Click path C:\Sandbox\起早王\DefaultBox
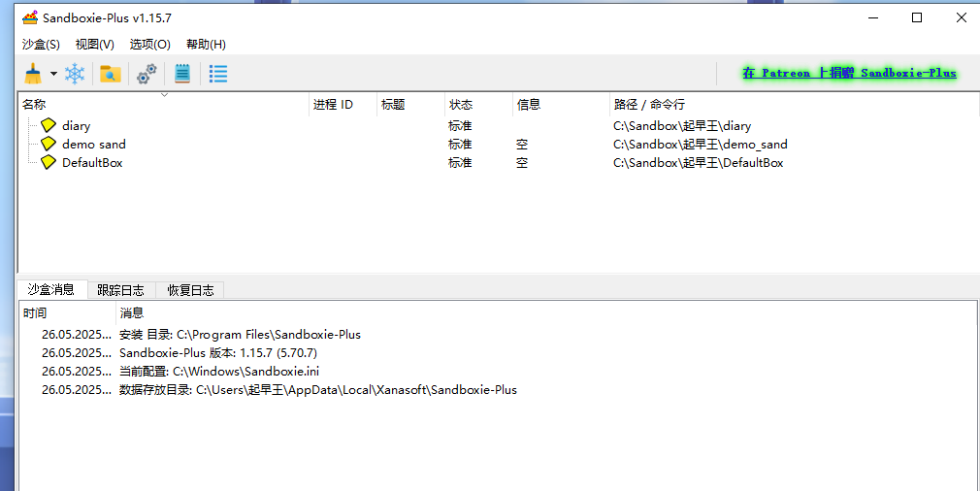The height and width of the screenshot is (491, 980). 698,162
